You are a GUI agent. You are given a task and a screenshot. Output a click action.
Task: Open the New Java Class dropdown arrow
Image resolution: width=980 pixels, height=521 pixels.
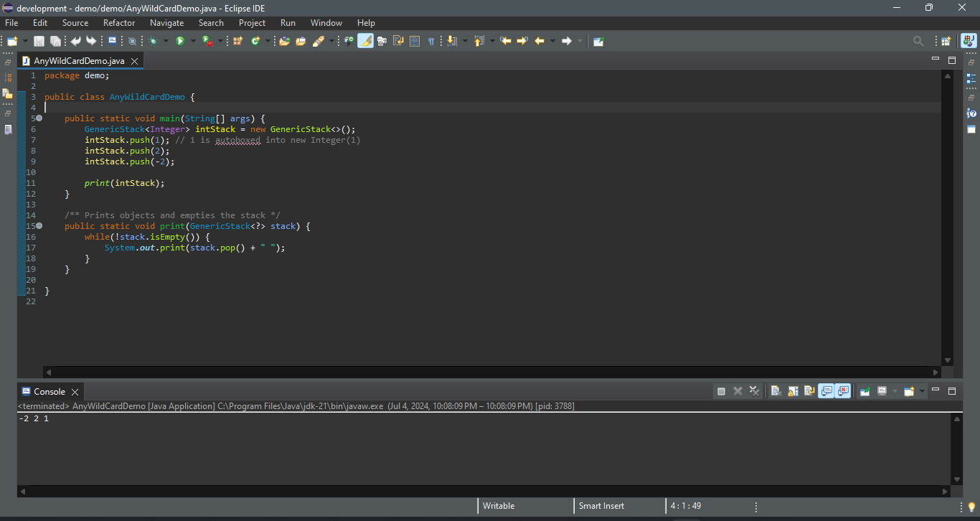pyautogui.click(x=268, y=42)
